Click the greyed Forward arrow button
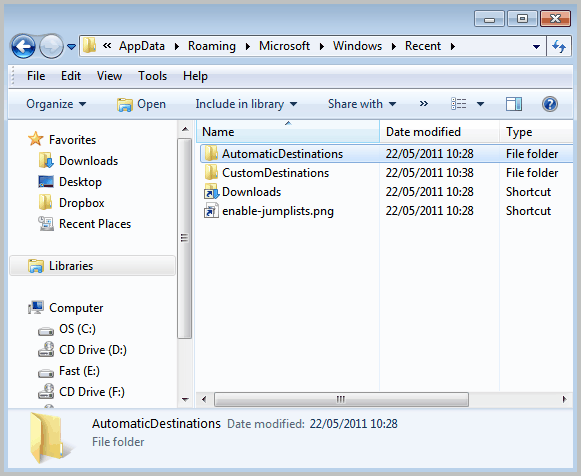This screenshot has width=581, height=476. [51, 47]
